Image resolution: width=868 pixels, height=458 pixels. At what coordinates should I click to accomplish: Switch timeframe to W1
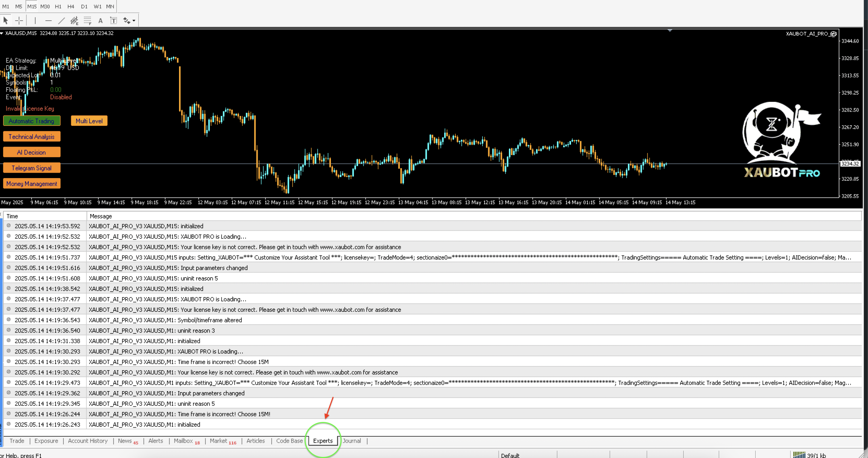pos(97,6)
